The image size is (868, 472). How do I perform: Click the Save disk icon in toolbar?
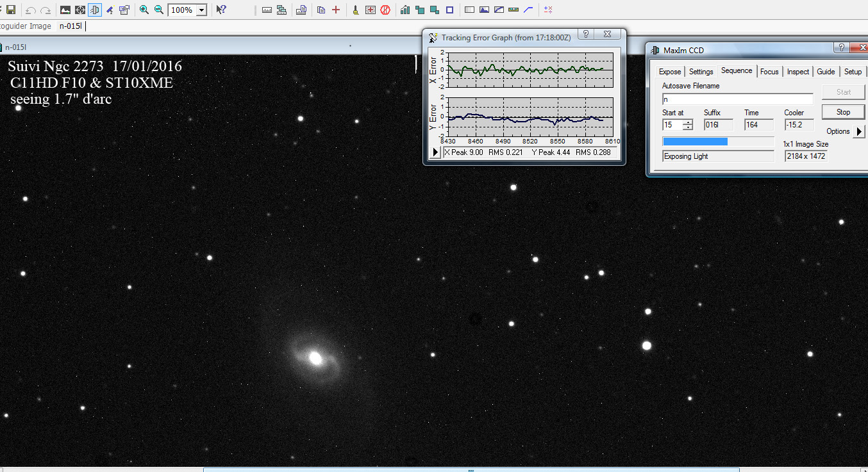(11, 10)
